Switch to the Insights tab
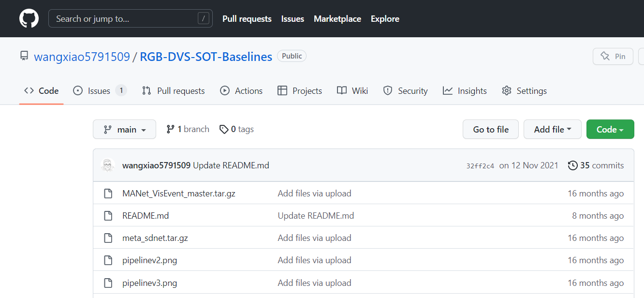The image size is (644, 298). (465, 91)
